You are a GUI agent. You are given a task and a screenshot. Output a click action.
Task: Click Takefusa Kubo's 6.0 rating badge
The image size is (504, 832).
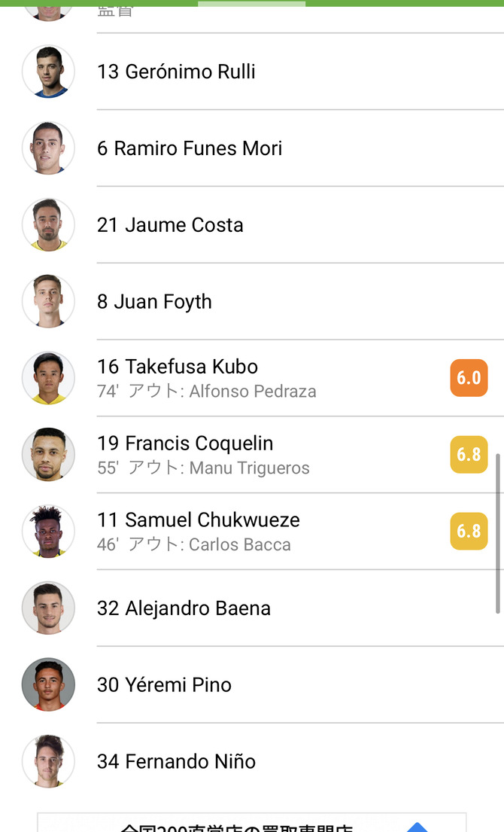click(469, 378)
